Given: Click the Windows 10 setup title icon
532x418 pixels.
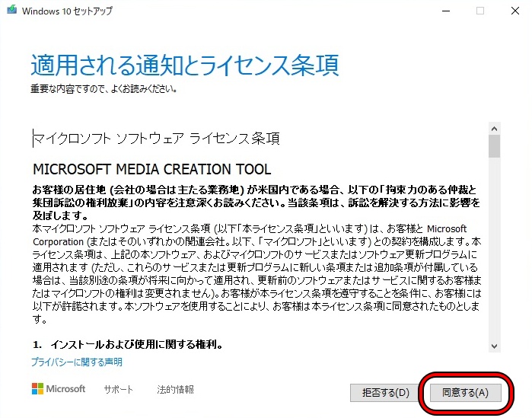Looking at the screenshot, I should 12,10.
